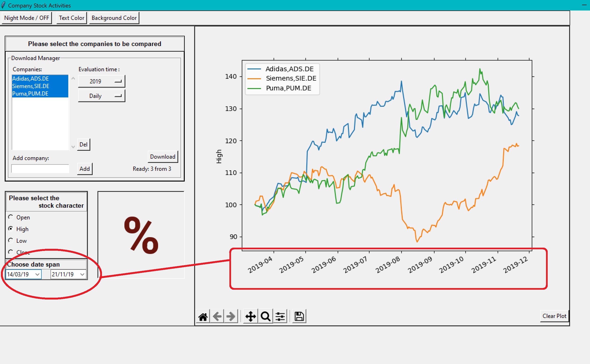
Task: Click the 'Ready: 3 from 3' status text
Action: [x=152, y=169]
